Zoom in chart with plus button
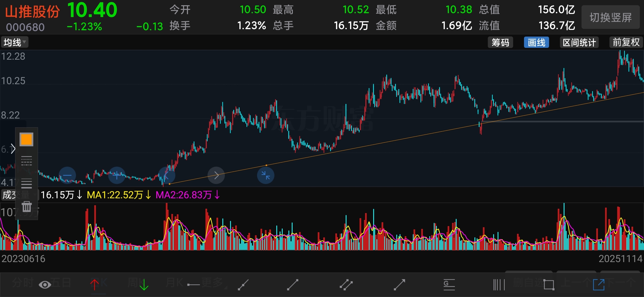Image resolution: width=644 pixels, height=297 pixels. 117,175
